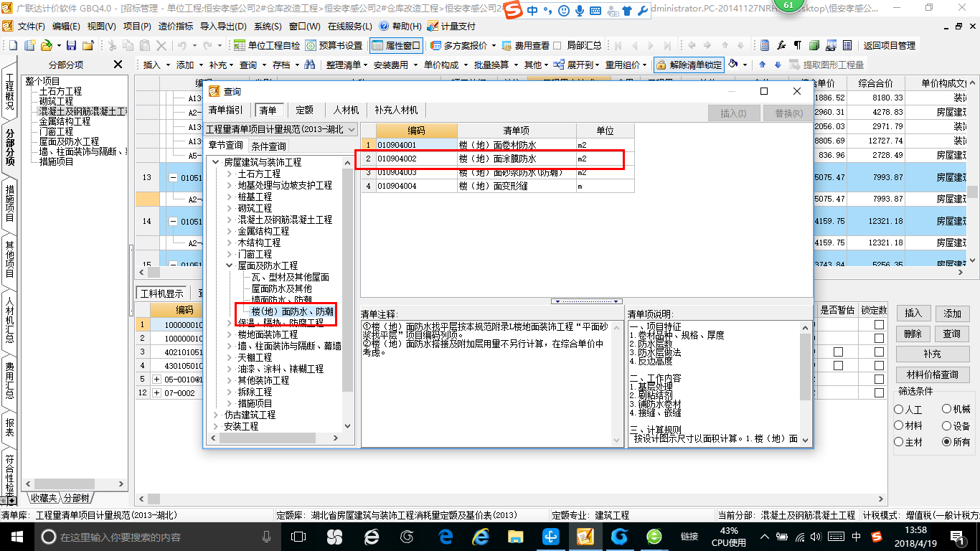Viewport: 980px width, 551px height.
Task: Click the 单位工程自检 toolbar item
Action: tap(267, 45)
